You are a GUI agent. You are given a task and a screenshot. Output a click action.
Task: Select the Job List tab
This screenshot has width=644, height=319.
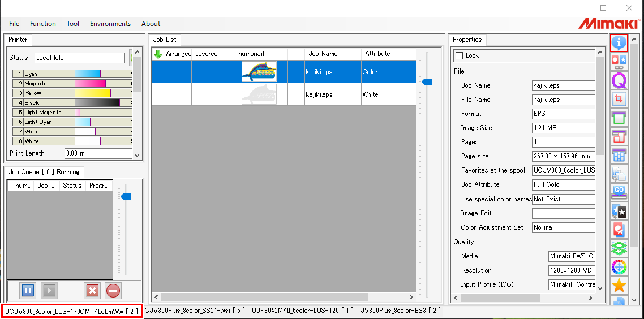point(165,40)
